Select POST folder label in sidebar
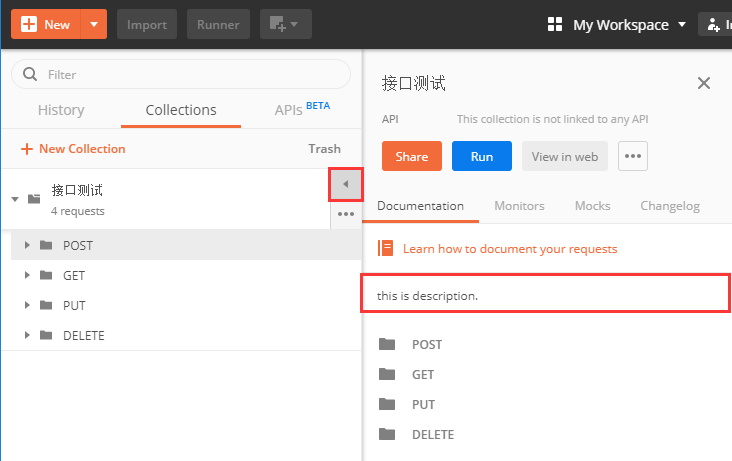 (78, 246)
